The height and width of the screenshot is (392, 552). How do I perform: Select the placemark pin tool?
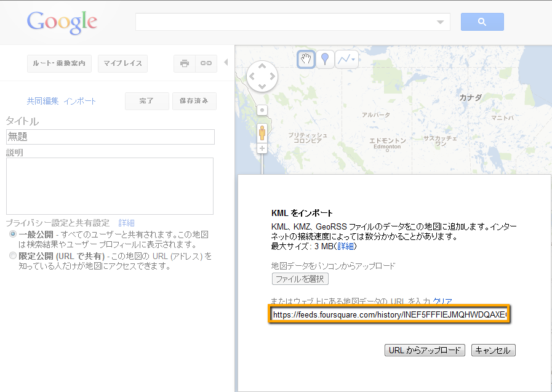click(x=326, y=59)
